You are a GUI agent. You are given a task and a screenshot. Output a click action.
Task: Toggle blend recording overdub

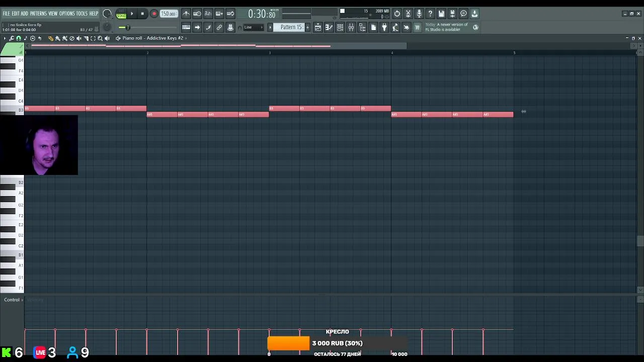[x=219, y=14]
